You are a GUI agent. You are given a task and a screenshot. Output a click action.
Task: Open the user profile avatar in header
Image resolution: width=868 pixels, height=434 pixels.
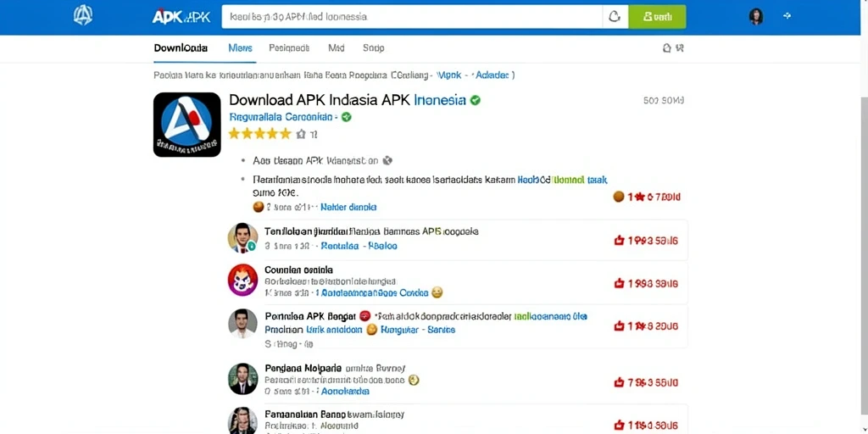(x=756, y=17)
